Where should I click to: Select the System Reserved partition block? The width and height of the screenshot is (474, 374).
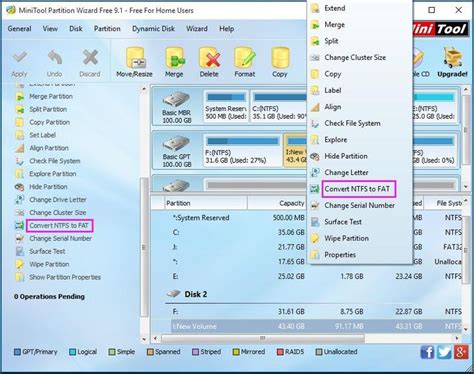click(x=226, y=106)
